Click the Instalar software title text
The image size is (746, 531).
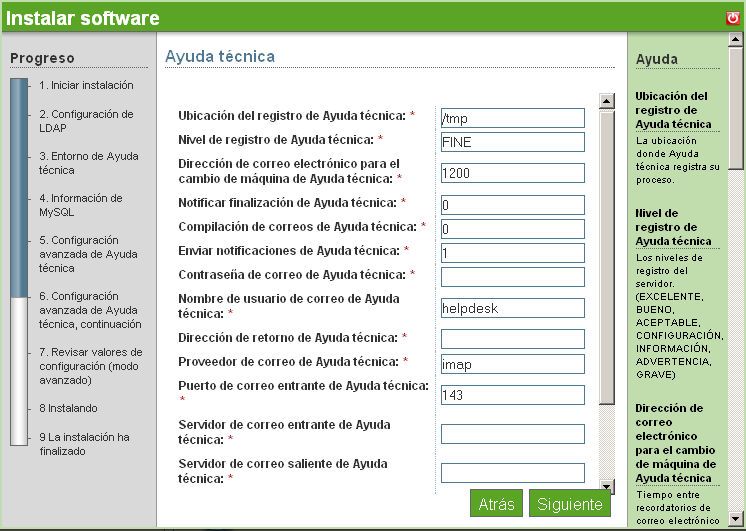[x=82, y=18]
